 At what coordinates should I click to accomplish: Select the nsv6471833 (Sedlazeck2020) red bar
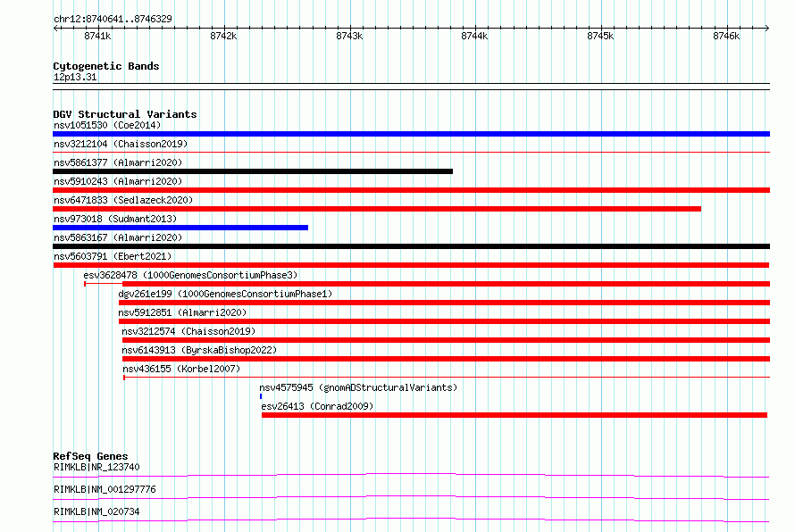coord(377,209)
